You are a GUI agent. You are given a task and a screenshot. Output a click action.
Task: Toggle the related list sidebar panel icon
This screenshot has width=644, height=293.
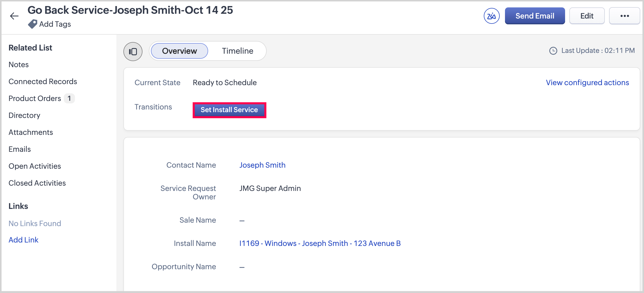point(133,51)
